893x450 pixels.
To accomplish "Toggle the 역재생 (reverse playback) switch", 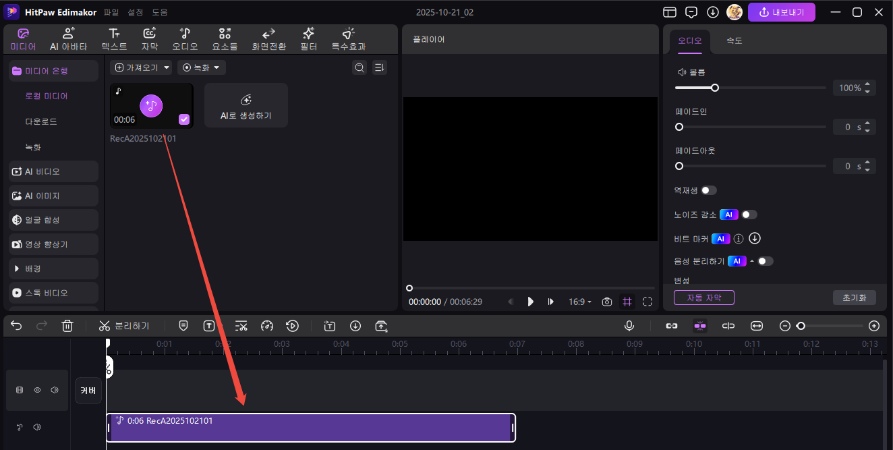I will coord(708,190).
